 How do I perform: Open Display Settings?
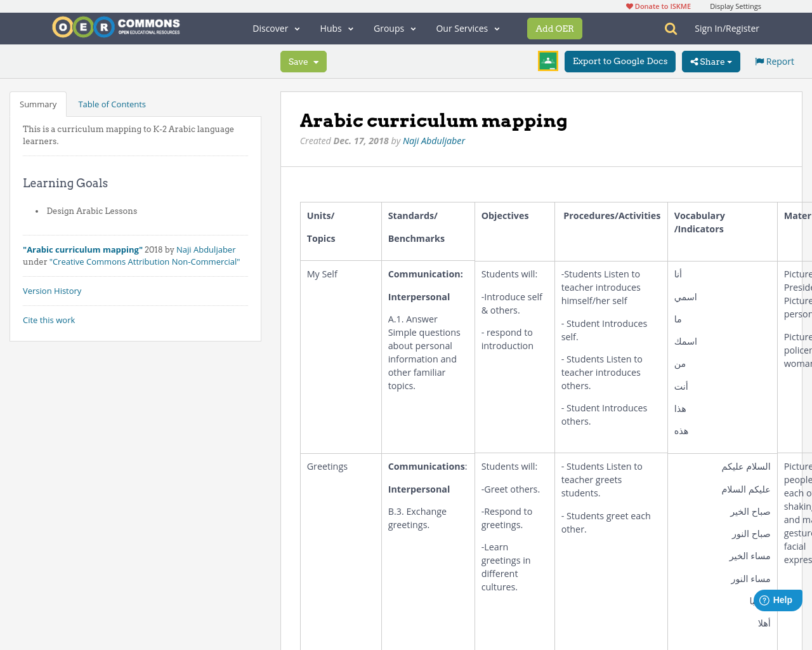(x=735, y=6)
